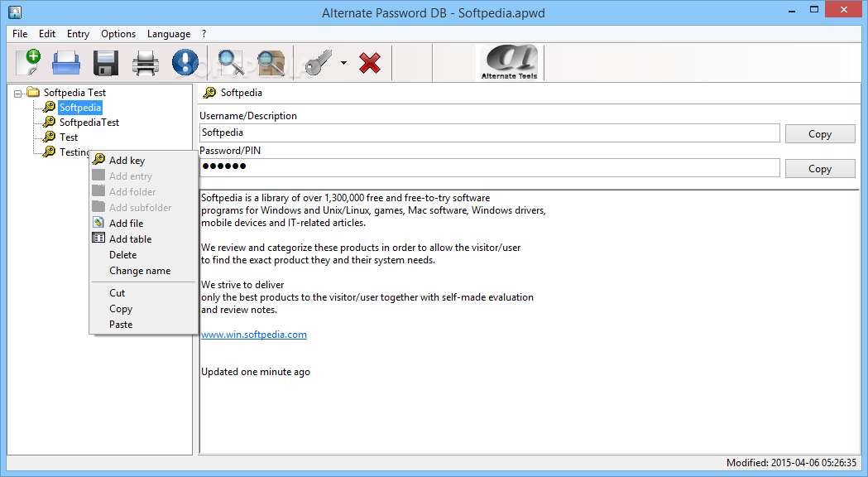Choose Paste from context menu

click(144, 325)
